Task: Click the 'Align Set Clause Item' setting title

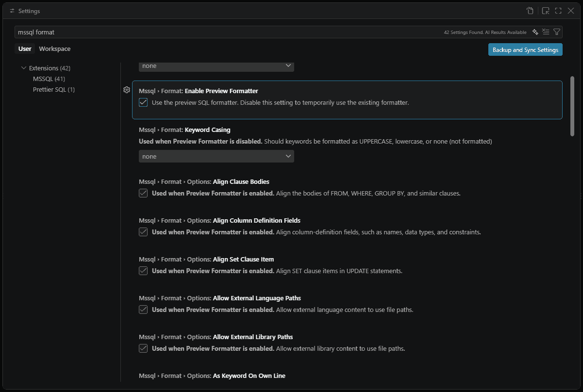Action: coord(244,259)
